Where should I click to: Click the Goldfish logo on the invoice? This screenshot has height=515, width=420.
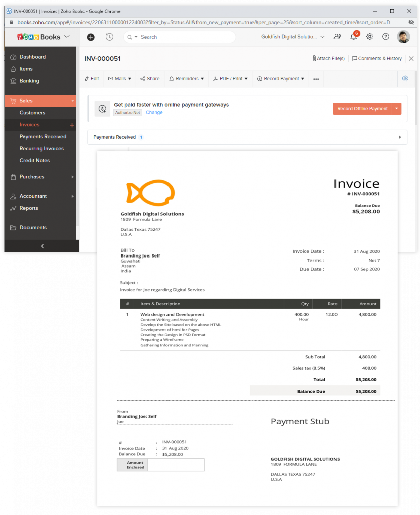coord(151,193)
